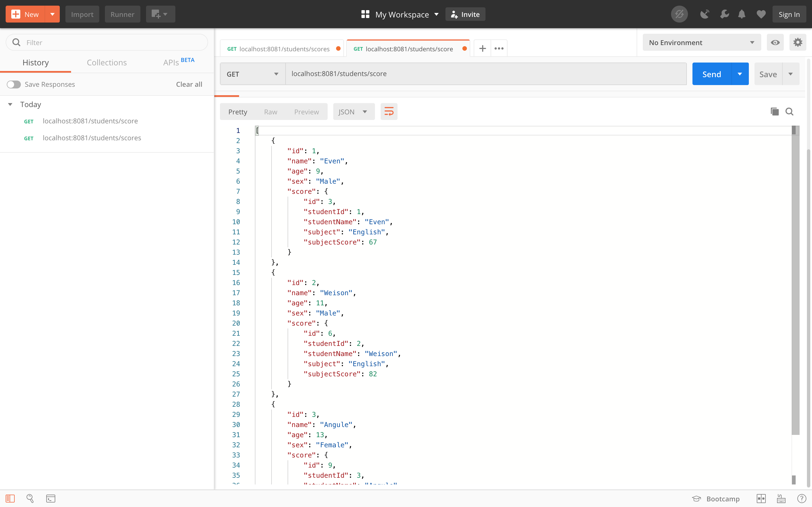The width and height of the screenshot is (812, 507).
Task: Switch to the Collections tab
Action: [107, 62]
